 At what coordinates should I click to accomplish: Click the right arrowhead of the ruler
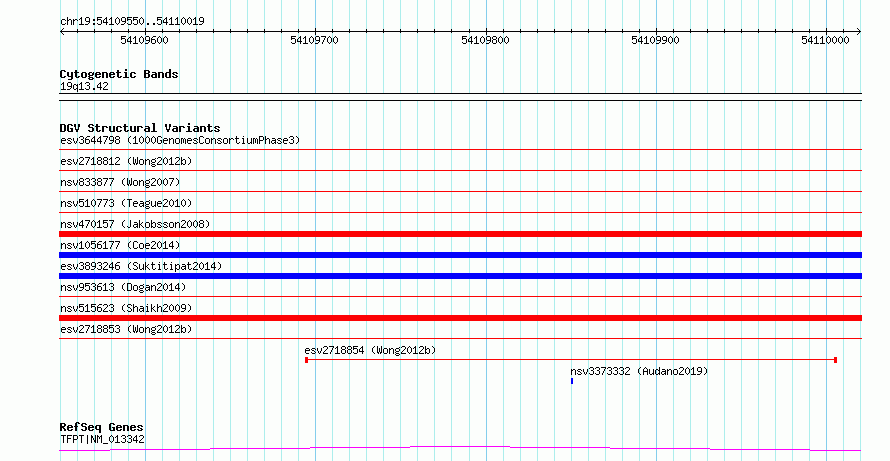(859, 32)
